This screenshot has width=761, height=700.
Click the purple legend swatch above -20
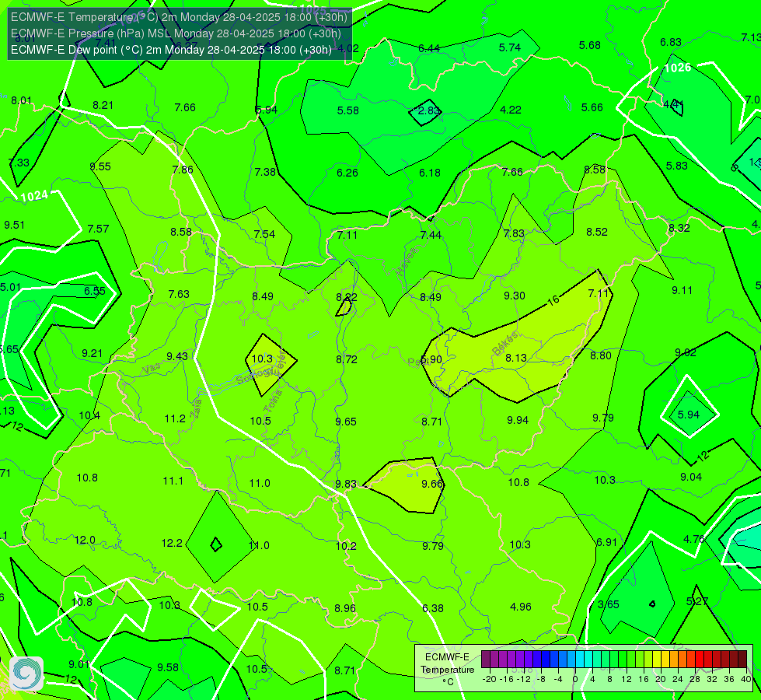click(x=486, y=660)
